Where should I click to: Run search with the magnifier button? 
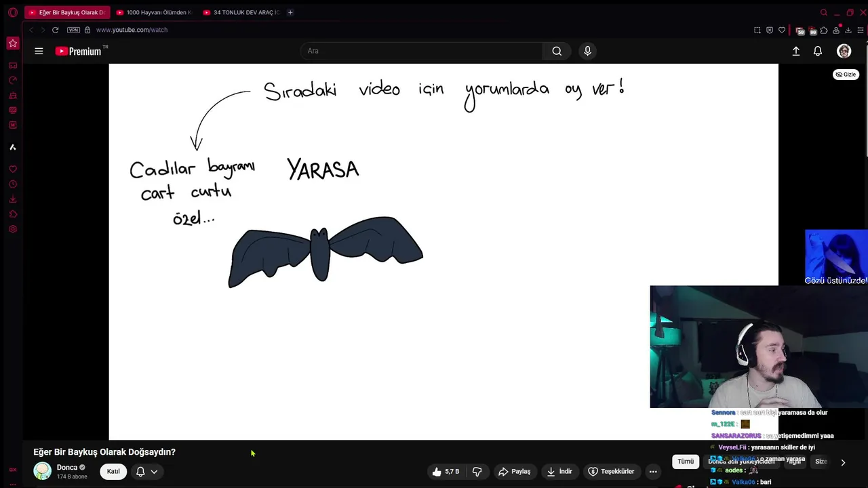pyautogui.click(x=557, y=51)
